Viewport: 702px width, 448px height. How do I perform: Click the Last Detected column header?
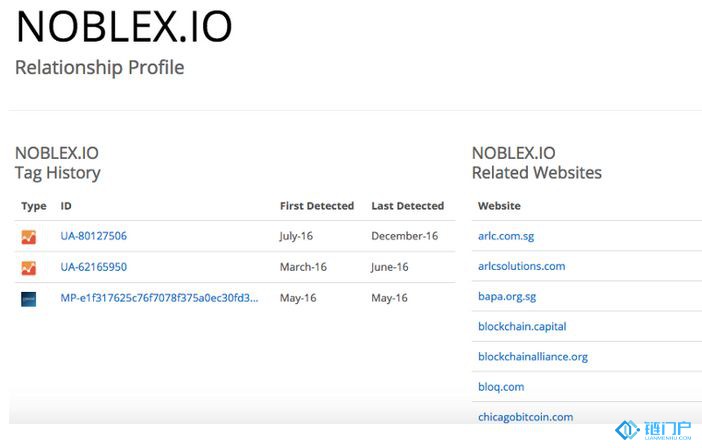[408, 206]
